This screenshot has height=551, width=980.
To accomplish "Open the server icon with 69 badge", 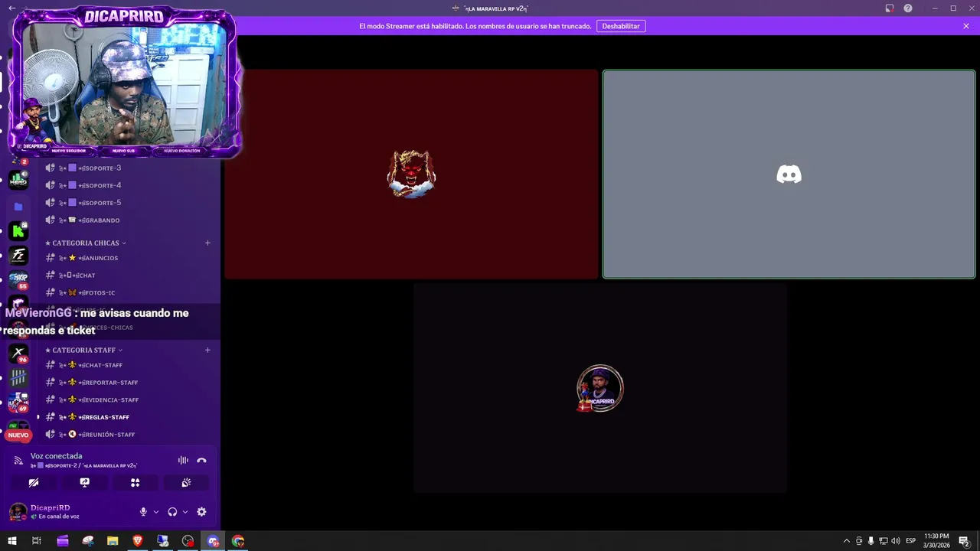I will (x=18, y=402).
